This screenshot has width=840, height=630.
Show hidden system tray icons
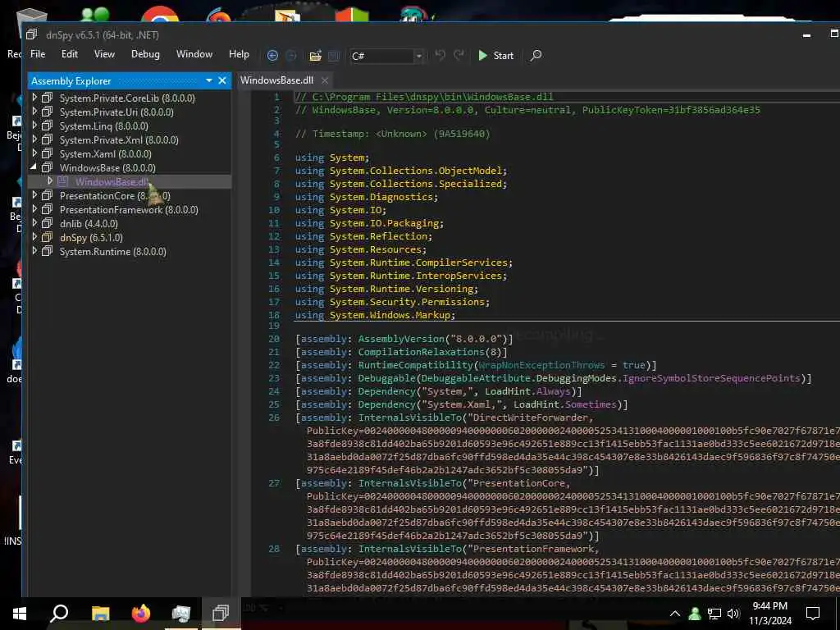pos(675,614)
